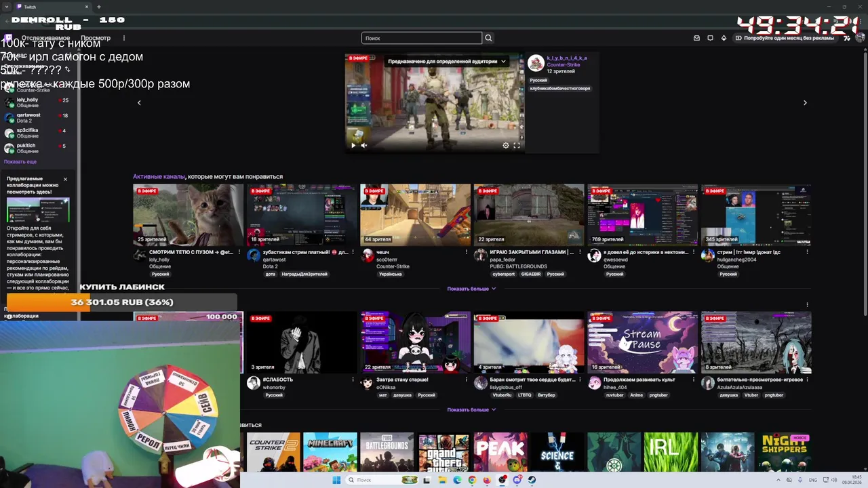Open Stream Pause thumbnail with 16 viewers
Viewport: 868px width, 488px height.
642,342
